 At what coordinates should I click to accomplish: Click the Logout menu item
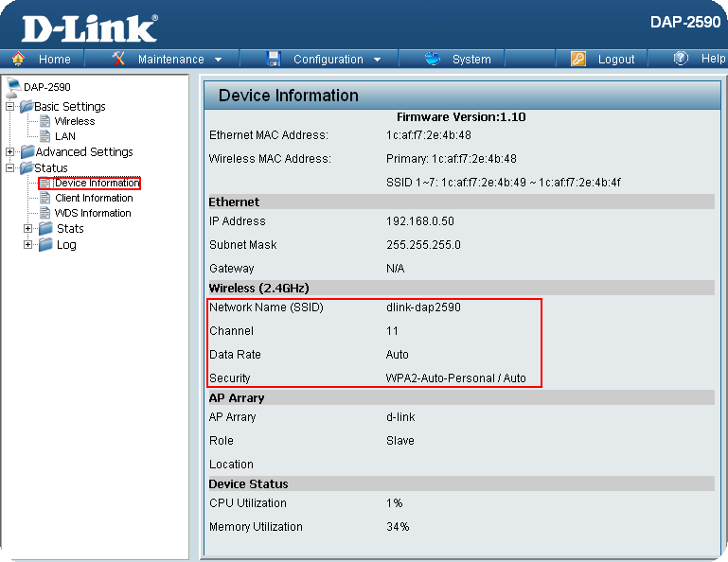[x=616, y=60]
